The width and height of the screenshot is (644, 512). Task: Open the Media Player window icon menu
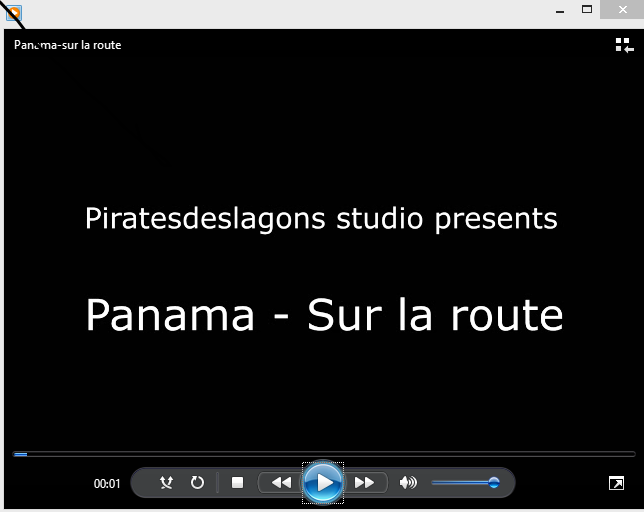click(13, 13)
